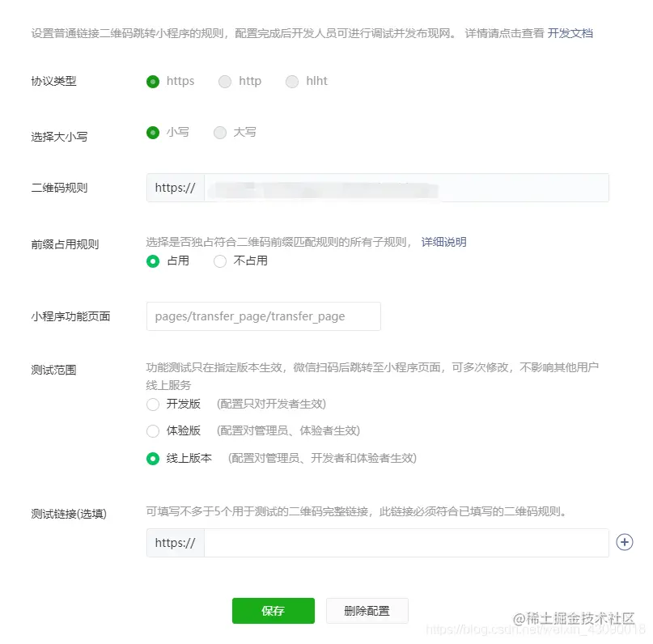Save the configuration with 保存 button

pyautogui.click(x=273, y=611)
